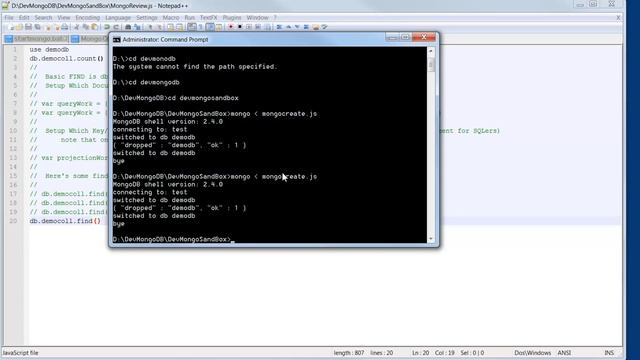The height and width of the screenshot is (360, 640).
Task: Click the Zoom In toolbar icon
Action: pos(150,27)
